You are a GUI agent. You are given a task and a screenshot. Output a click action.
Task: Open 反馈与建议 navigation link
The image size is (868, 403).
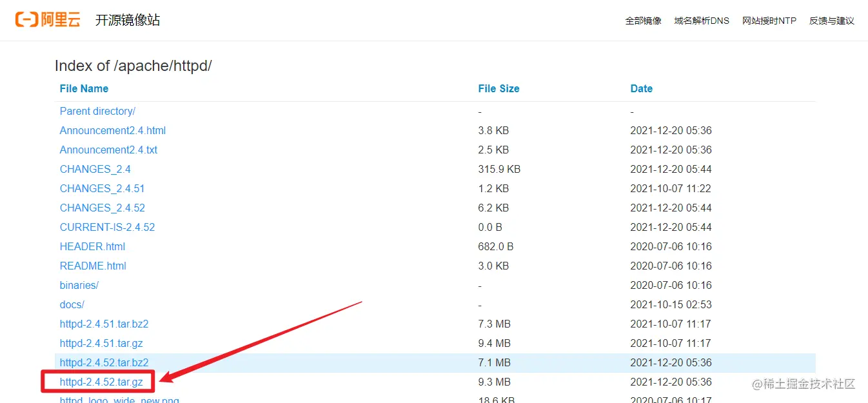(x=832, y=21)
